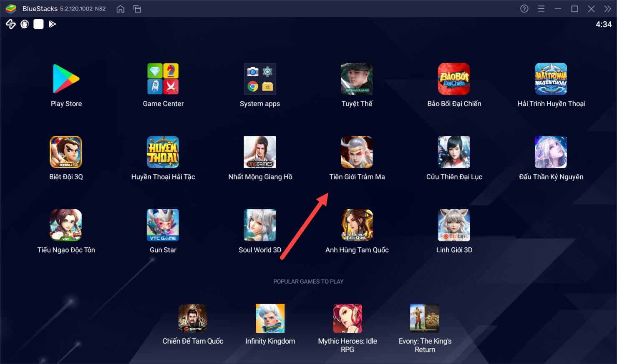This screenshot has height=364, width=617.
Task: Launch Hải Trình Huyền Thoại
Action: [x=551, y=79]
